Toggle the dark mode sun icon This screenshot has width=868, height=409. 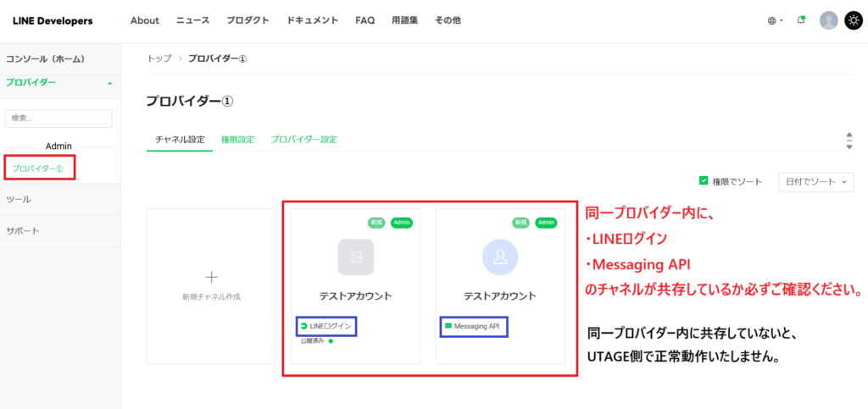click(x=853, y=20)
